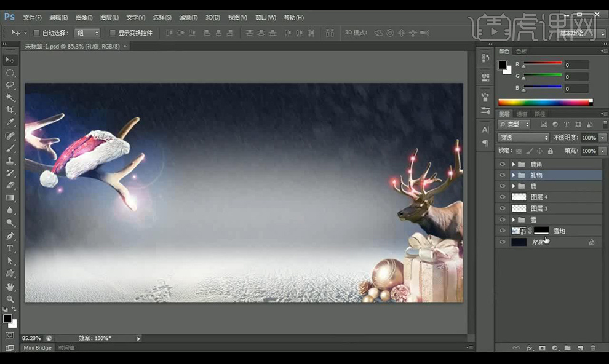609x364 pixels.
Task: Open the 滤镜(T) menu
Action: tap(188, 17)
